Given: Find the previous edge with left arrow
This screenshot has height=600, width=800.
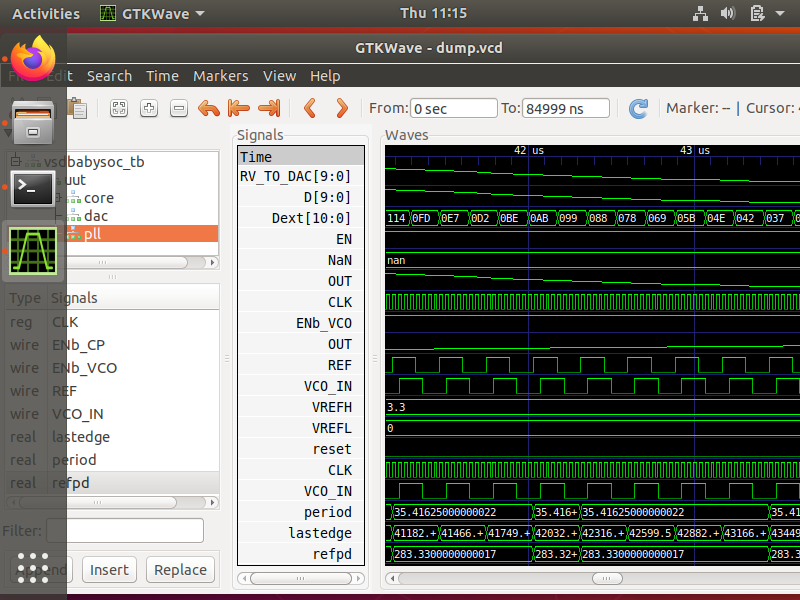Looking at the screenshot, I should click(310, 108).
